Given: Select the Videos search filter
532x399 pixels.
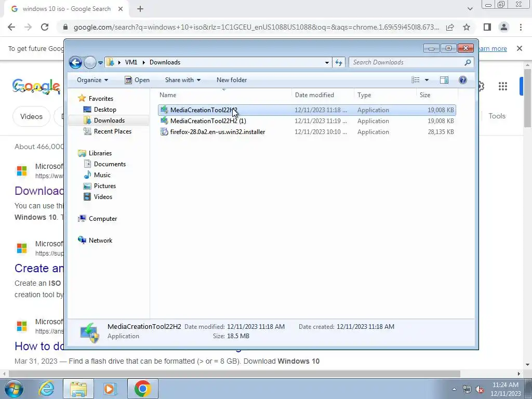Looking at the screenshot, I should point(32,116).
